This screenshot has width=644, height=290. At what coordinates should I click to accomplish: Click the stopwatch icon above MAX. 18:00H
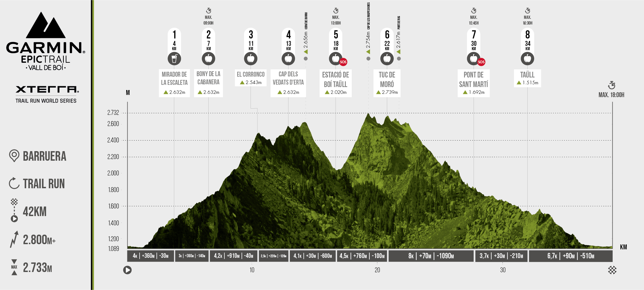click(x=612, y=85)
